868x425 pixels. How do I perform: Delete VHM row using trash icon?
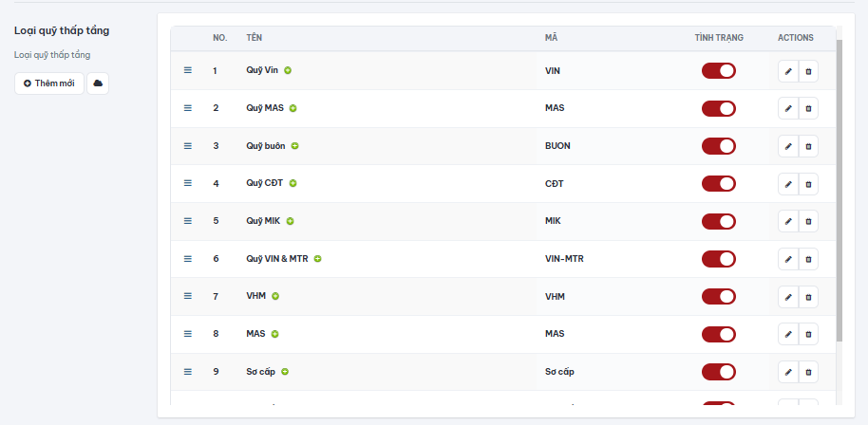pos(808,297)
